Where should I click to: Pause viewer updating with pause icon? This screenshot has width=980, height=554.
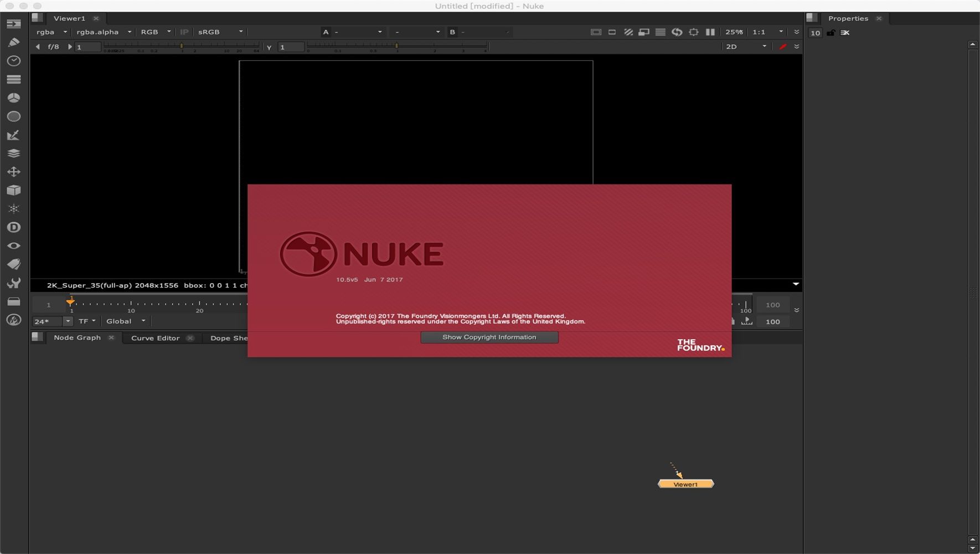click(710, 32)
